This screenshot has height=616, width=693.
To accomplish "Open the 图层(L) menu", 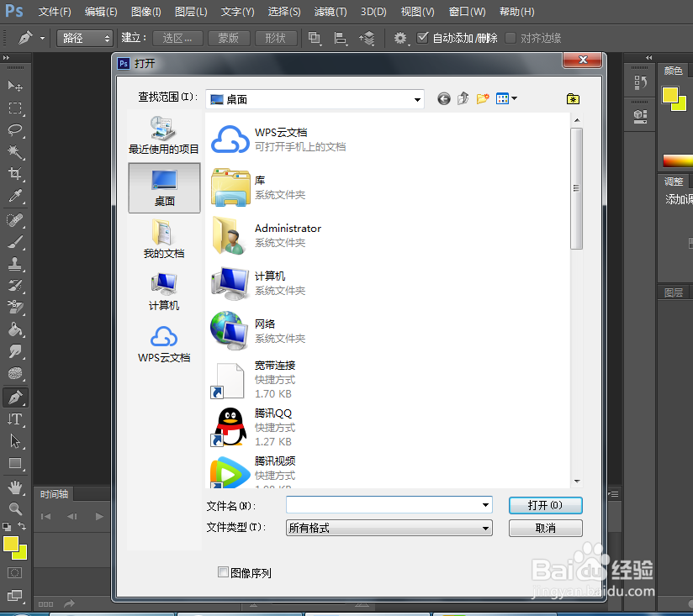I will pos(191,12).
